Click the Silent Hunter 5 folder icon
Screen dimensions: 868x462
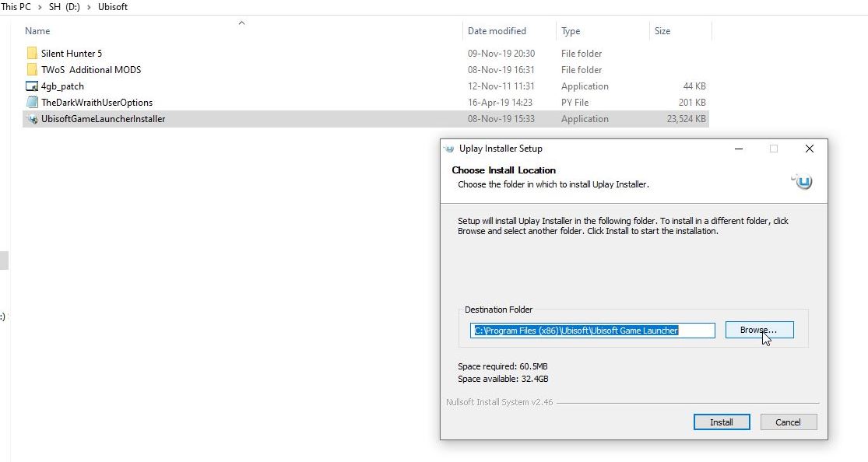[x=32, y=53]
